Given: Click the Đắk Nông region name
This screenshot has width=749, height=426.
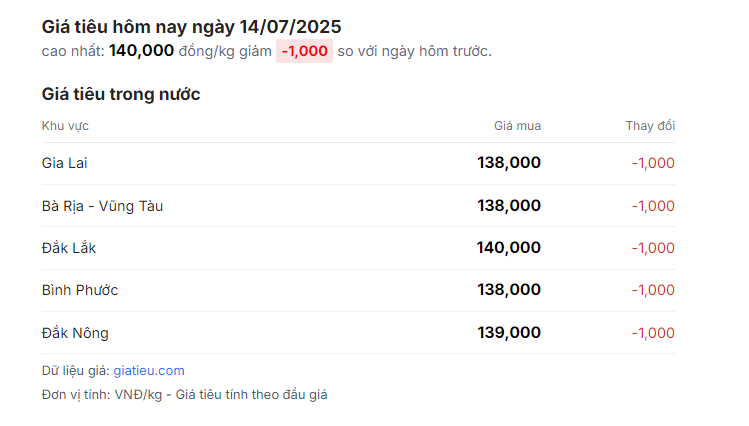Looking at the screenshot, I should [75, 333].
